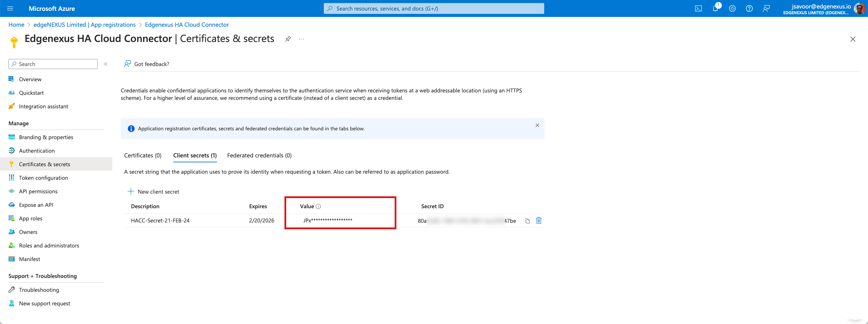Open the help question mark menu
The width and height of the screenshot is (868, 324).
pos(749,8)
